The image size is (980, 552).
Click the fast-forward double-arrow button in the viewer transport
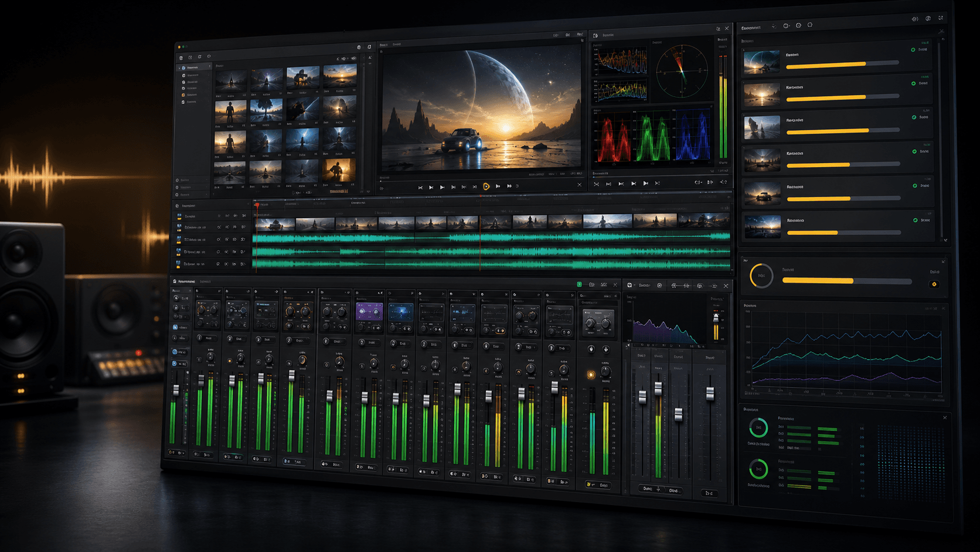(509, 186)
